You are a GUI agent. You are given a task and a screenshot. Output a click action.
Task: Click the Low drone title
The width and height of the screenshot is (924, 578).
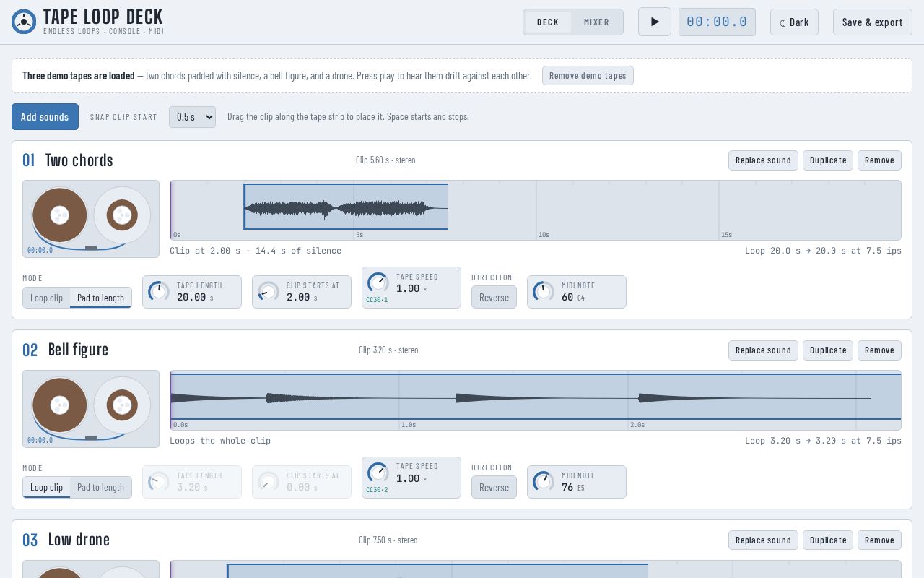(79, 540)
